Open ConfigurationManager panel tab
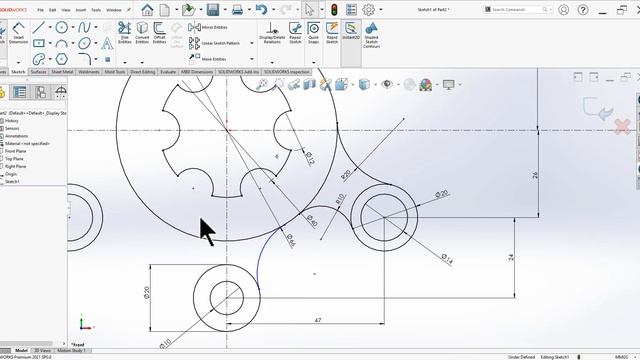The image size is (640, 360). [40, 92]
